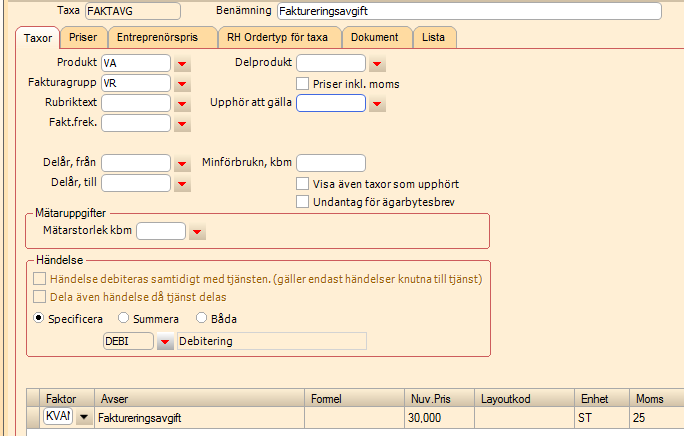
Task: Open the Upphör att gälla date picker arrow
Action: 377,104
